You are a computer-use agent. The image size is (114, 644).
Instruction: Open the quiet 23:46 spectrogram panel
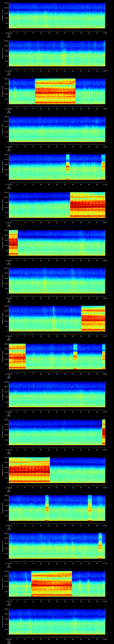(57, 394)
